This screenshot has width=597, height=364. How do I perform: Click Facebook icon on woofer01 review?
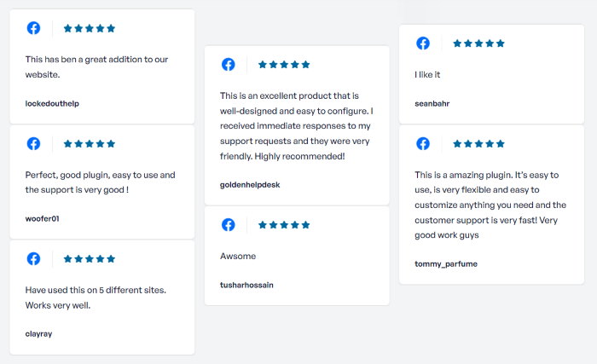[34, 143]
